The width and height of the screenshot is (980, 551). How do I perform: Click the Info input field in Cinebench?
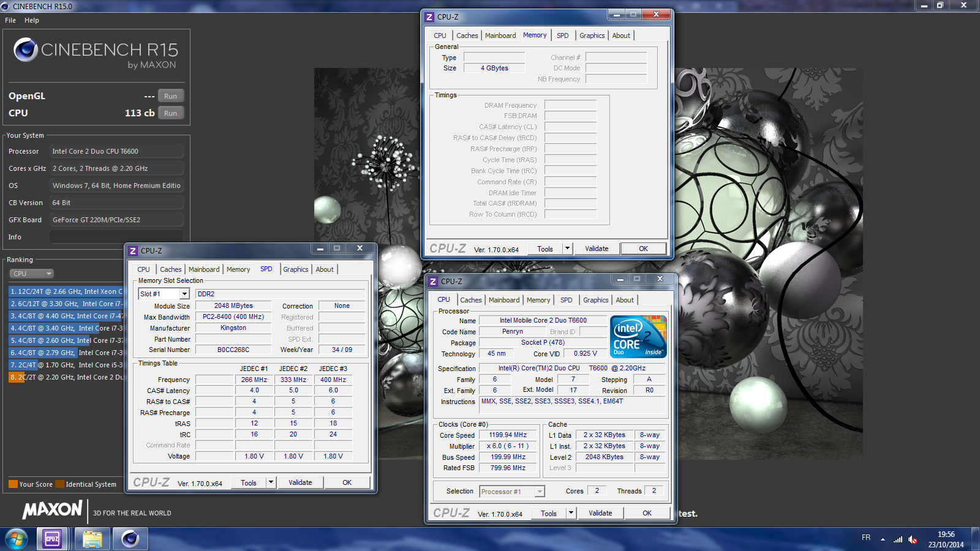tap(116, 237)
